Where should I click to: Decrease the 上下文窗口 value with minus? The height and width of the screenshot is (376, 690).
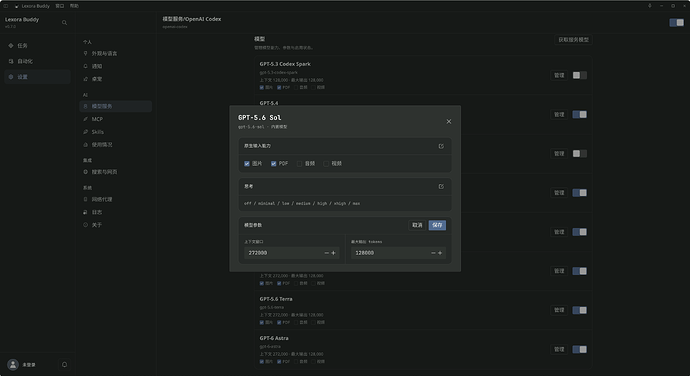(327, 253)
